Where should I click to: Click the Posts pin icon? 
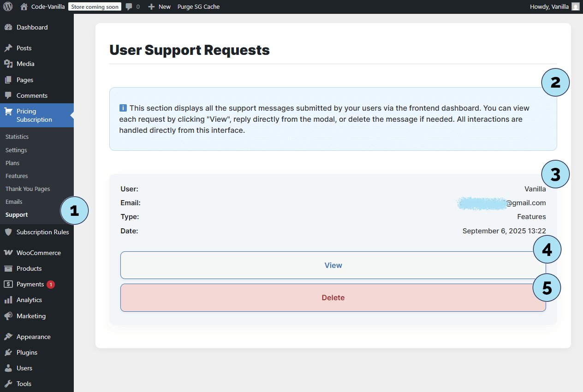tap(8, 48)
